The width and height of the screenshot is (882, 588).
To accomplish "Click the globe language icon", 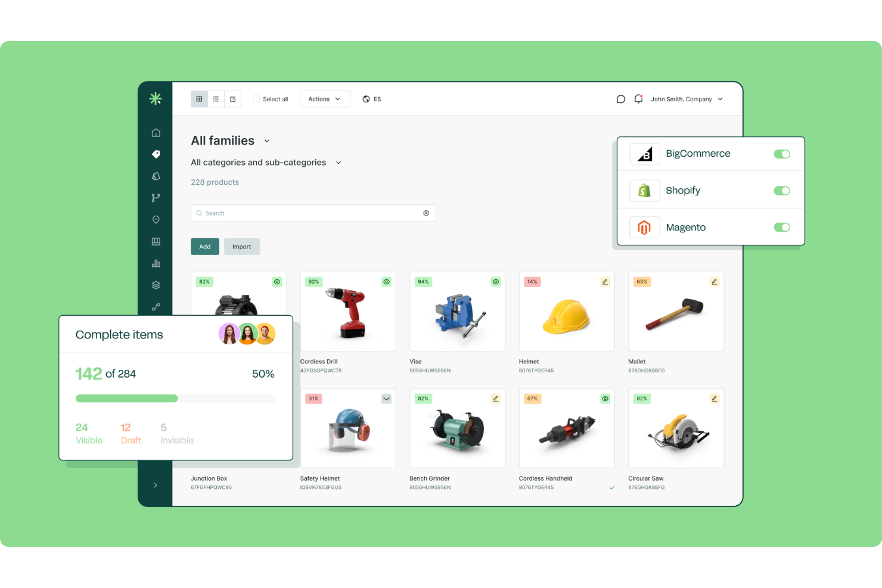I will click(366, 99).
